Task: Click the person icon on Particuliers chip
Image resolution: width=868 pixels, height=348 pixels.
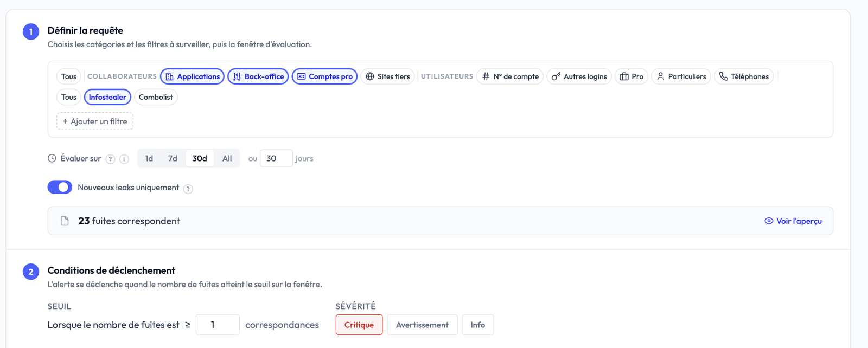Action: 661,76
